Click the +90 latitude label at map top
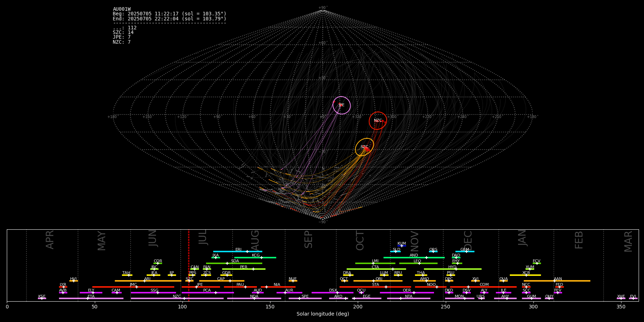This screenshot has height=322, width=644. [x=323, y=8]
